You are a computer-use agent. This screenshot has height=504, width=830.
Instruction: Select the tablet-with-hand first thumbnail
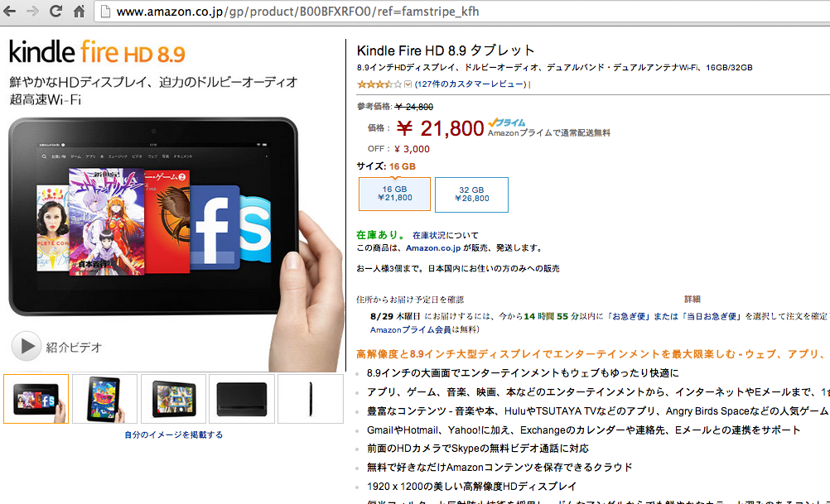tap(36, 399)
